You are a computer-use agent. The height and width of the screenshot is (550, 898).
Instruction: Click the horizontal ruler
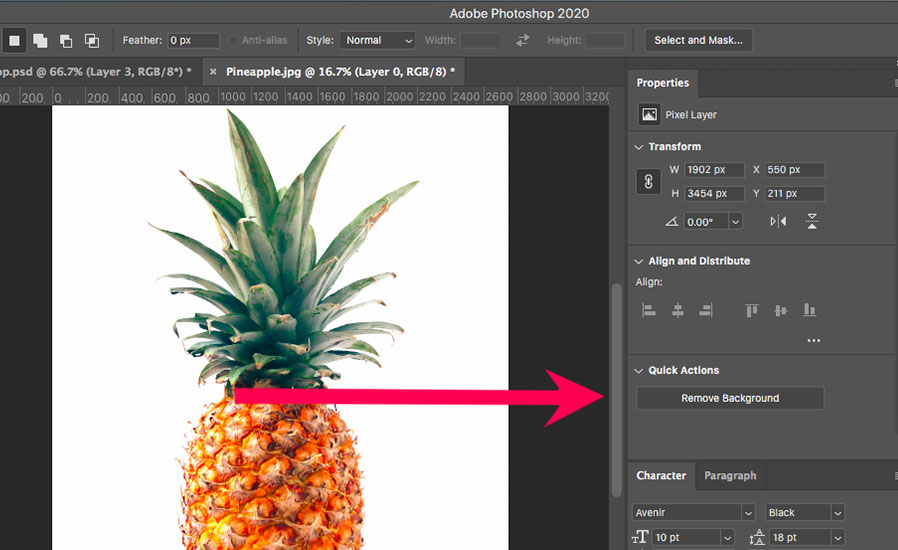pos(304,97)
